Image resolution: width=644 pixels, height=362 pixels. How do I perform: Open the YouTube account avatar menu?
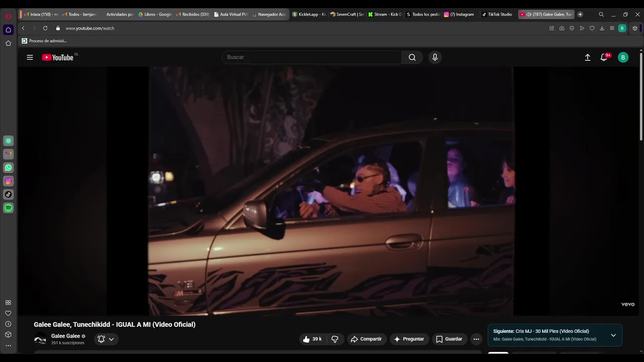[x=623, y=57]
